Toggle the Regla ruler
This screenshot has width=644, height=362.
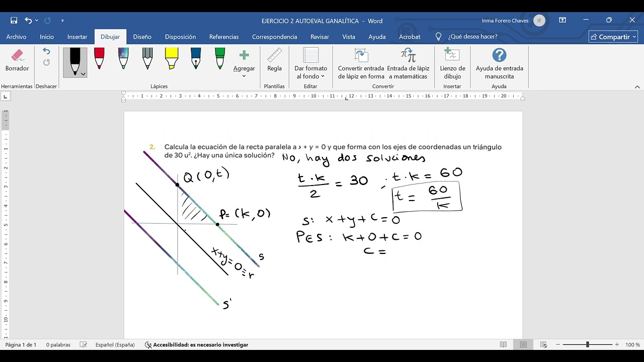[274, 61]
